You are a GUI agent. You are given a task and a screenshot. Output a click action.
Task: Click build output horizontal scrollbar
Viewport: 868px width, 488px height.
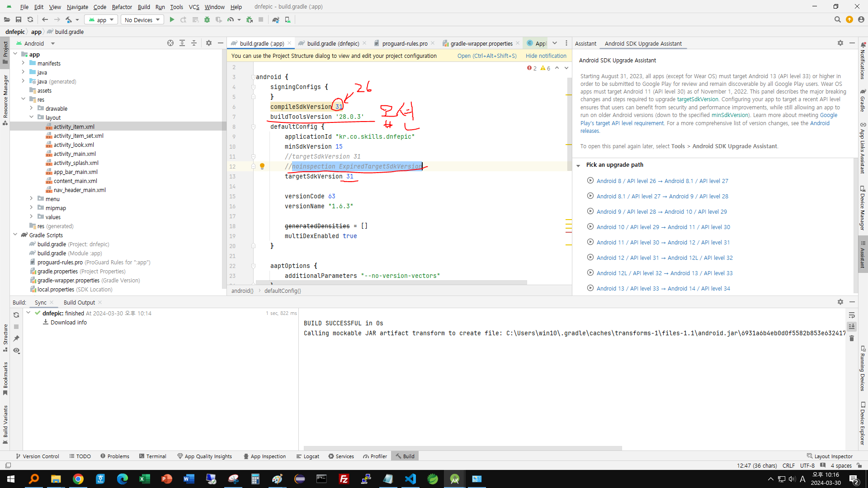461,448
